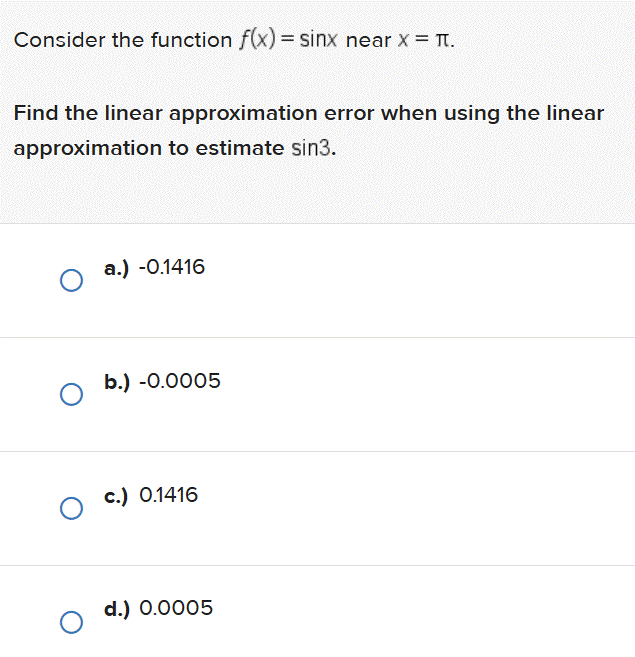635x657 pixels.
Task: Click the bold 'd.)' option label
Action: coord(117,609)
